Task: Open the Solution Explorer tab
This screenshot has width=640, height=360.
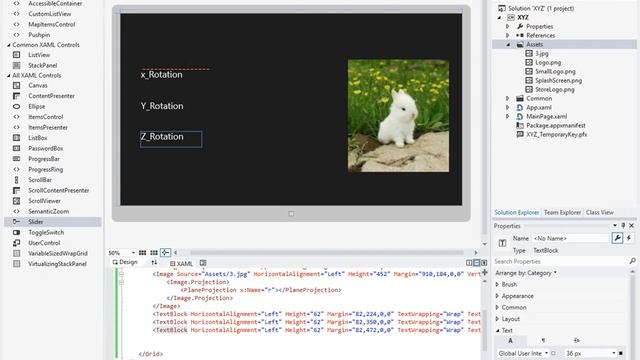Action: click(x=516, y=212)
